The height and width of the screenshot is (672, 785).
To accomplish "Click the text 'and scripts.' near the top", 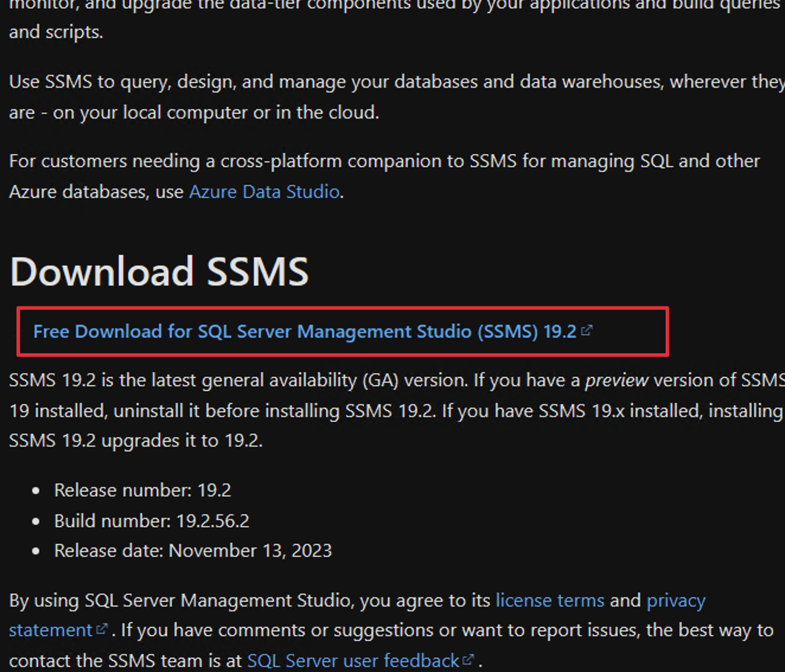I will (56, 32).
